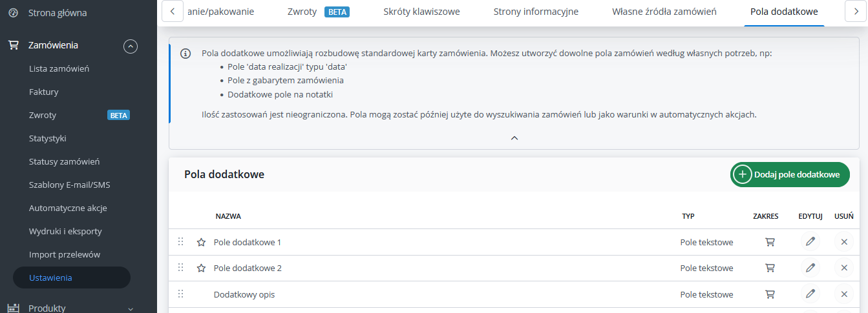Viewport: 868px width, 313px height.
Task: Open Strona główna dashboard icon
Action: coord(13,13)
